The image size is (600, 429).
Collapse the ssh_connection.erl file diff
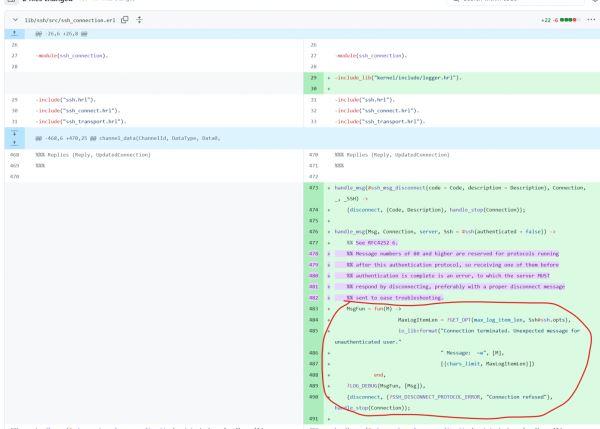(x=15, y=20)
